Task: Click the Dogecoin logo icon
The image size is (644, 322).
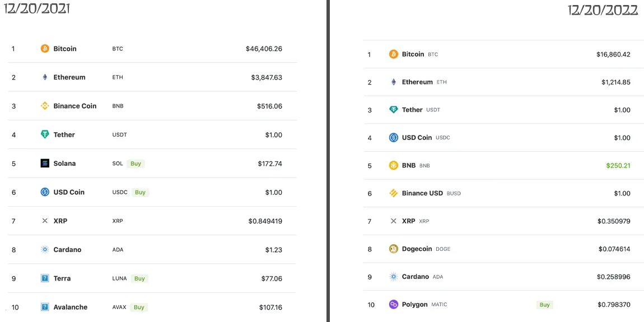Action: (x=394, y=249)
